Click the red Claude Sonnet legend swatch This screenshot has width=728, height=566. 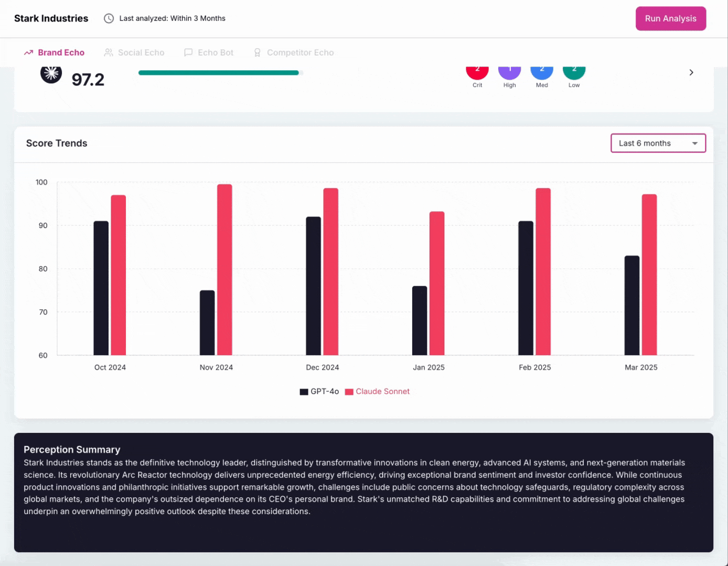click(x=349, y=391)
